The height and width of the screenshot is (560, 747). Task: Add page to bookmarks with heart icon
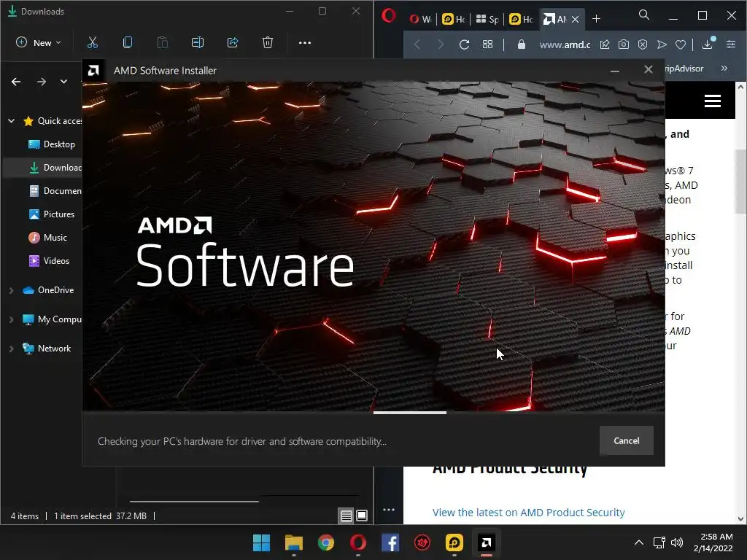click(681, 44)
